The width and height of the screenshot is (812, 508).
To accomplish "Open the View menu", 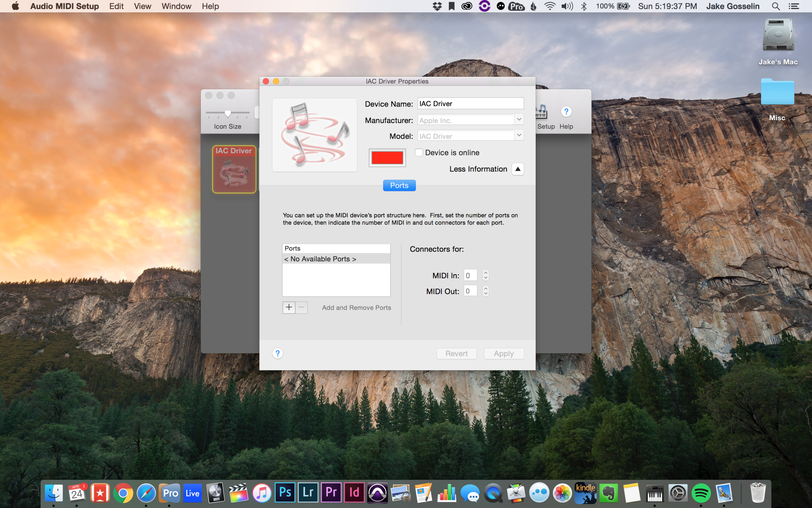I will (142, 6).
